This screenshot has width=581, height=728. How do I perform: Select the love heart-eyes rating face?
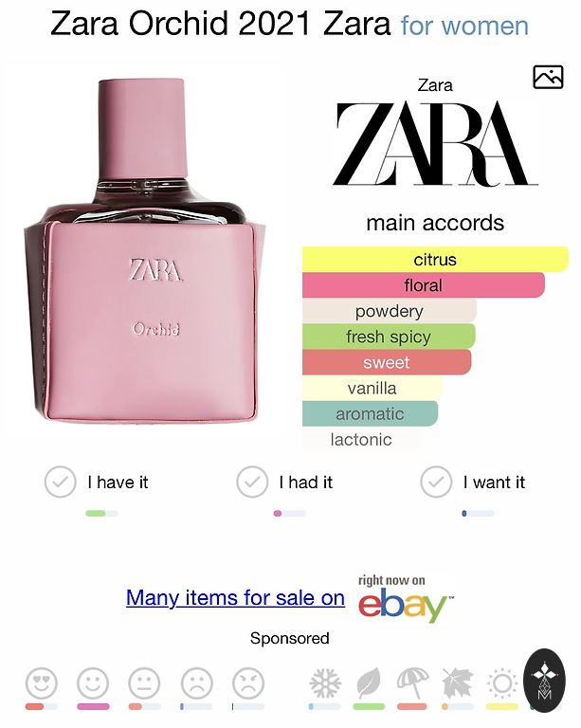pos(42,683)
